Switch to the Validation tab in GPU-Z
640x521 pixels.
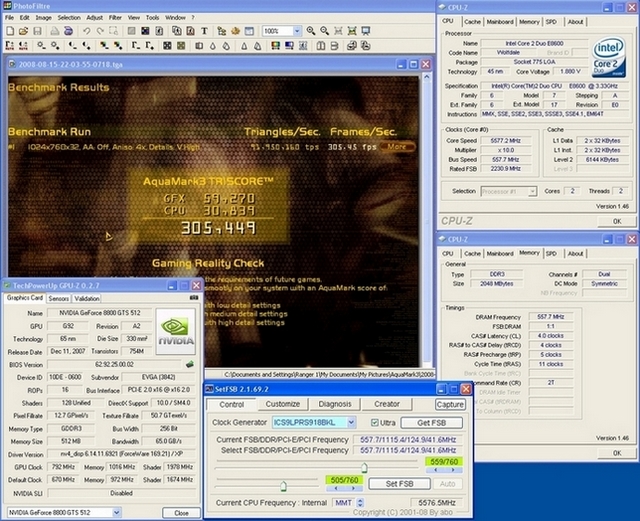87,298
